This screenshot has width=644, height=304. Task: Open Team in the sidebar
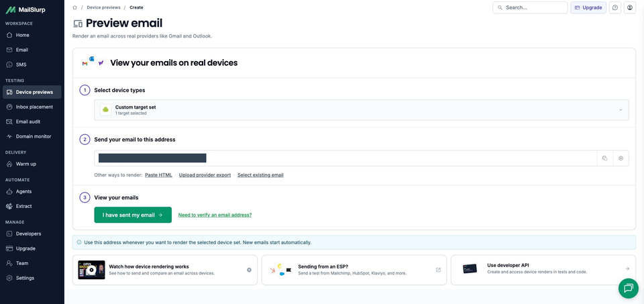pos(32,263)
